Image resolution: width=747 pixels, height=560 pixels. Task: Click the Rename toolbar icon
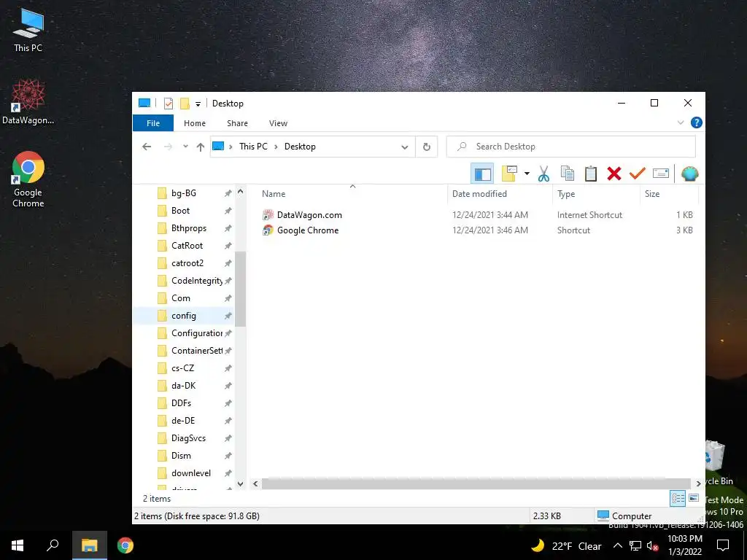point(661,174)
